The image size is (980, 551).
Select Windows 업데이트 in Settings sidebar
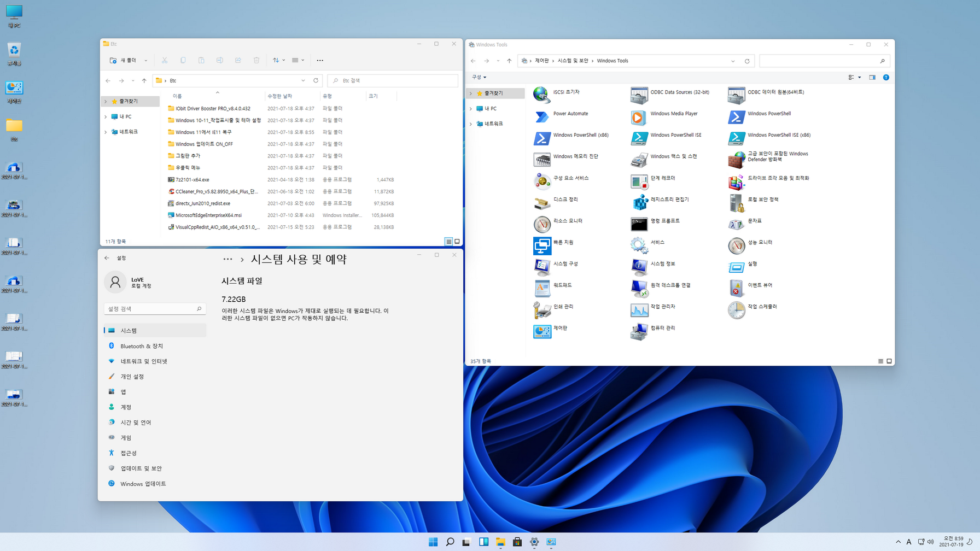155,484
